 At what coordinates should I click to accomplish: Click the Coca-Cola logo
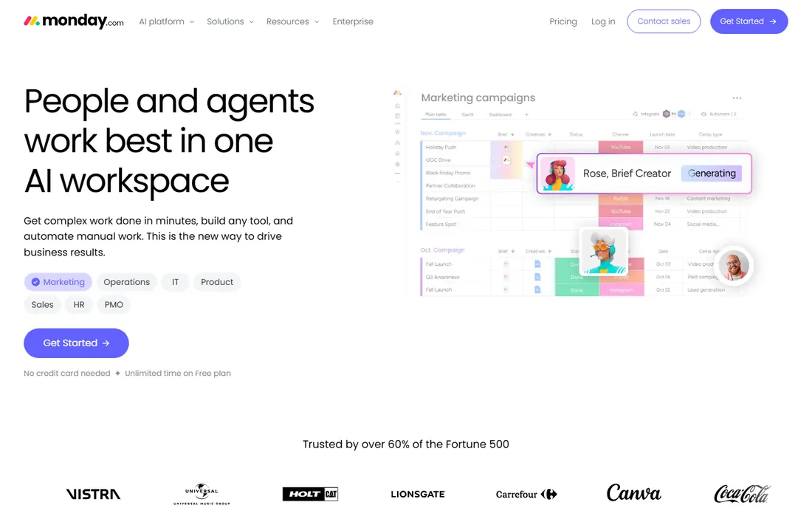(742, 493)
